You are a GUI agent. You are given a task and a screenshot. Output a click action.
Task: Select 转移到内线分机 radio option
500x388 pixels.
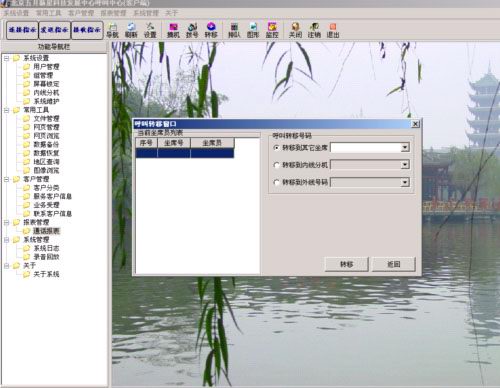276,165
